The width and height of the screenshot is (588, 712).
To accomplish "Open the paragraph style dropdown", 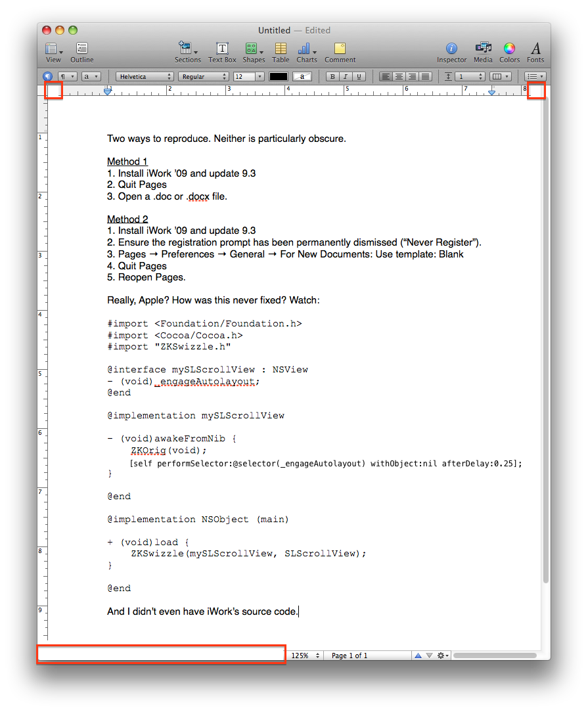I will pyautogui.click(x=67, y=77).
